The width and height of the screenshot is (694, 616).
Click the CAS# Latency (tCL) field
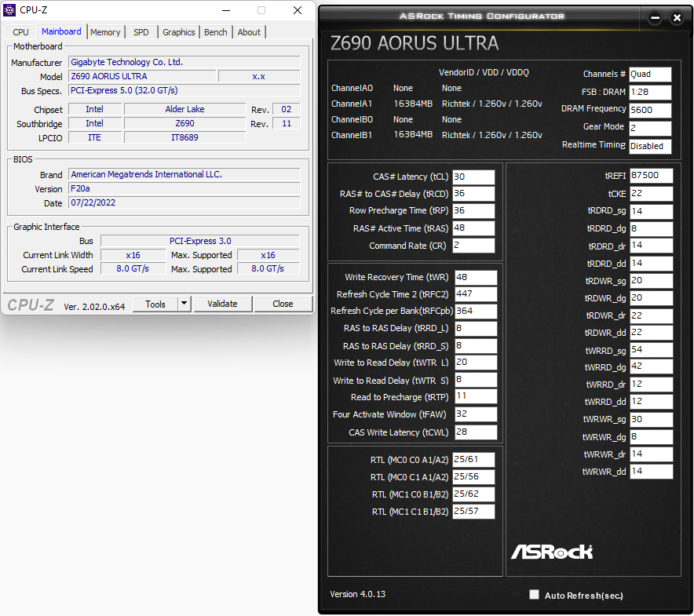473,177
